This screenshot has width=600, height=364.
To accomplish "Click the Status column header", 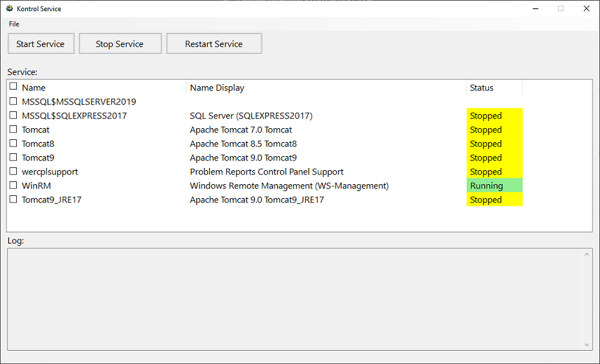I will point(494,87).
